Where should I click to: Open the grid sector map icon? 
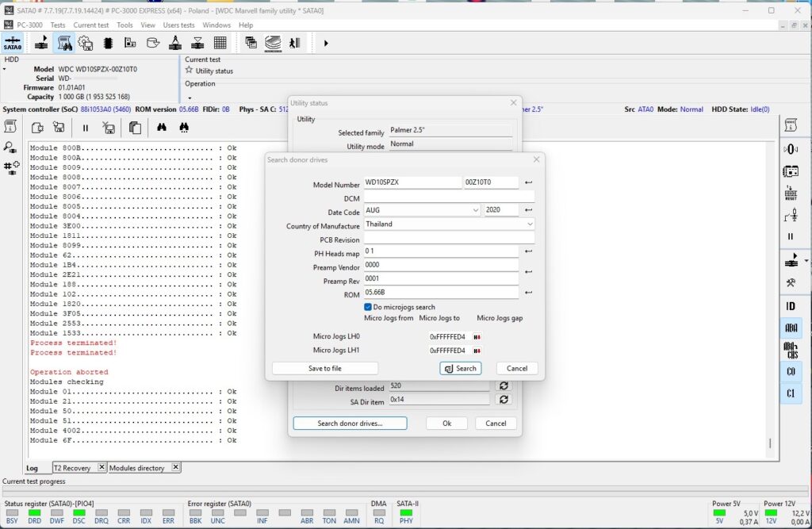(x=220, y=43)
